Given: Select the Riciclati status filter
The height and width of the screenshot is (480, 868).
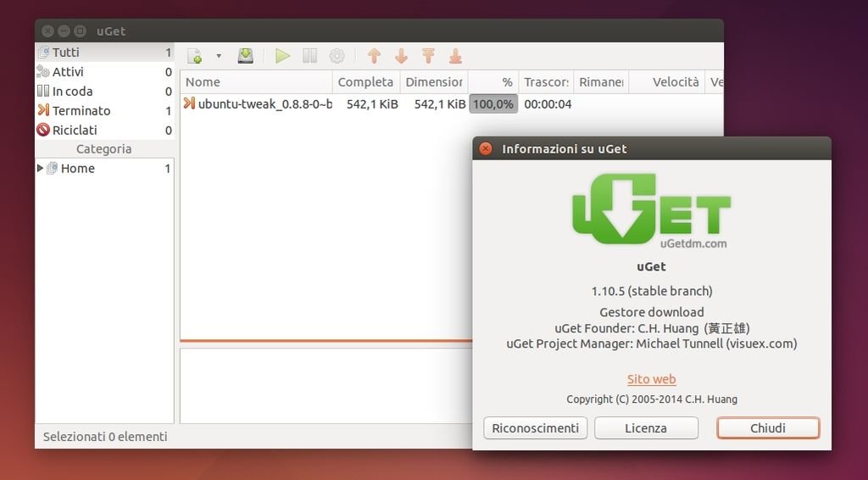Looking at the screenshot, I should (104, 130).
